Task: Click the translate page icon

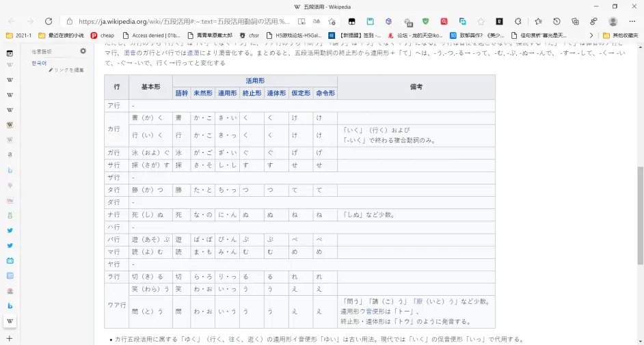Action: [317, 21]
